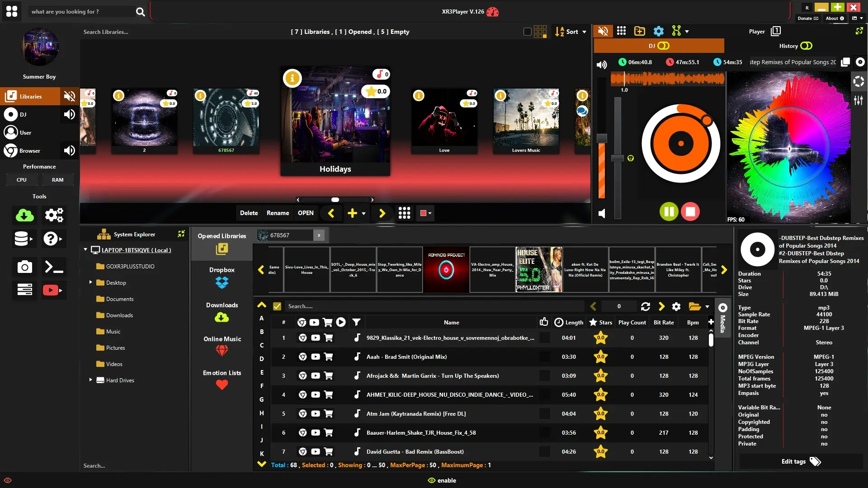This screenshot has height=488, width=868.
Task: Click the Edit tags icon
Action: tap(815, 461)
